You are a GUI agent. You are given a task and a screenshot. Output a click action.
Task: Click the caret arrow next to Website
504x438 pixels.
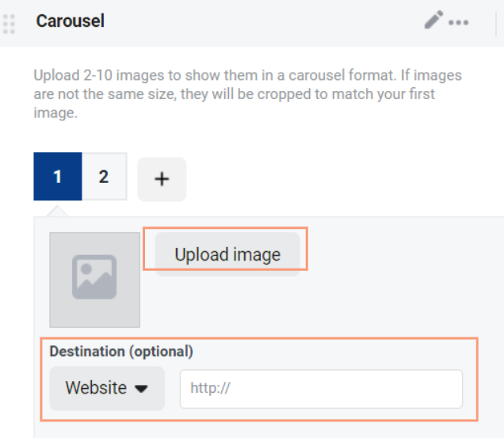[x=141, y=389]
